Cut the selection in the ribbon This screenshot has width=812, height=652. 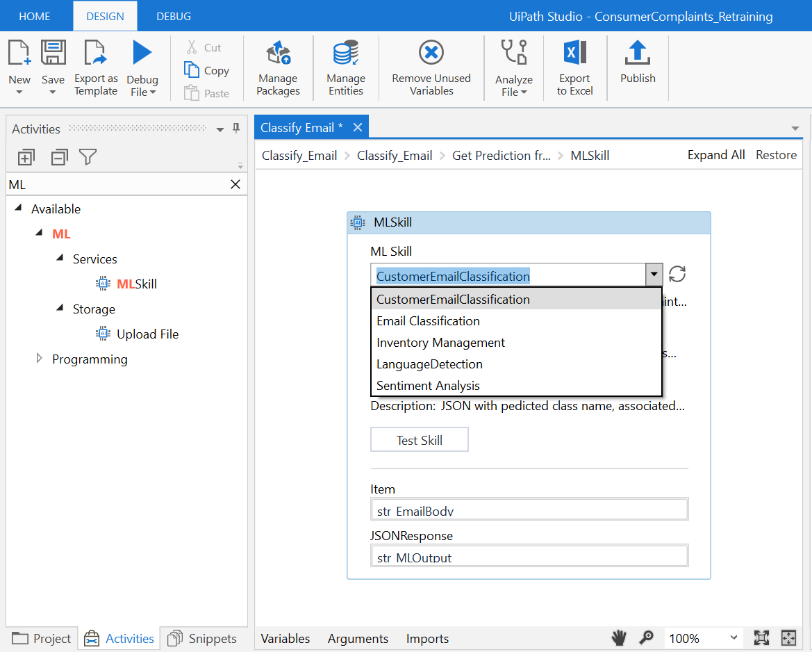pyautogui.click(x=204, y=47)
